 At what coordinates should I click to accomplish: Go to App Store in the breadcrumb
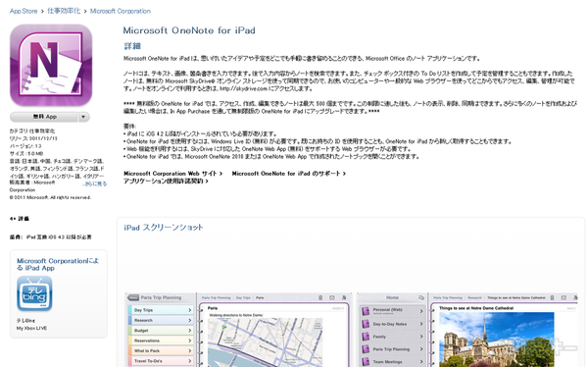[x=24, y=11]
